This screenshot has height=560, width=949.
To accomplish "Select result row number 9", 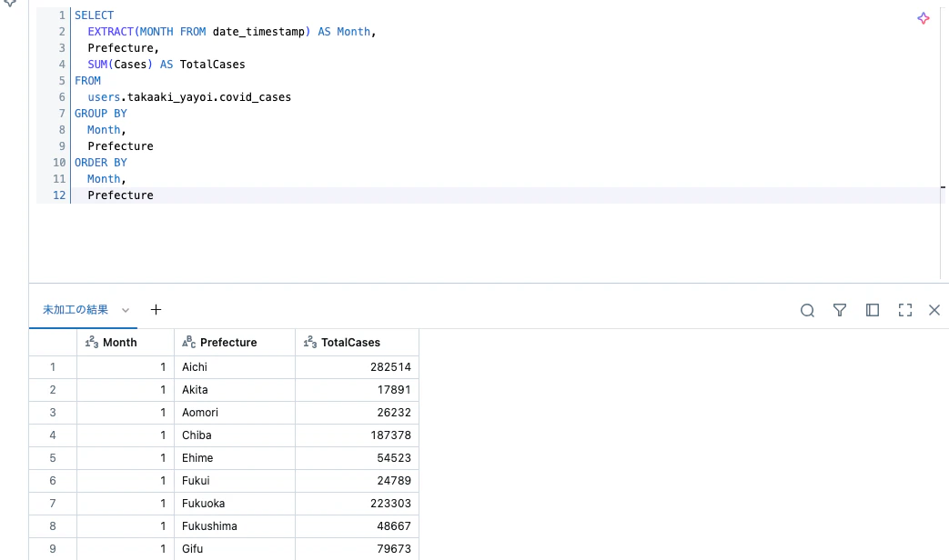I will pos(53,548).
